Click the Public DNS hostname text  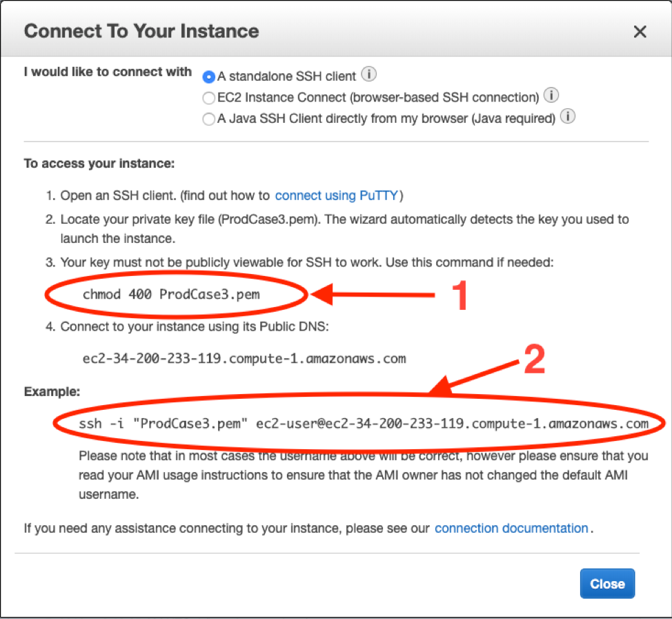coord(244,358)
